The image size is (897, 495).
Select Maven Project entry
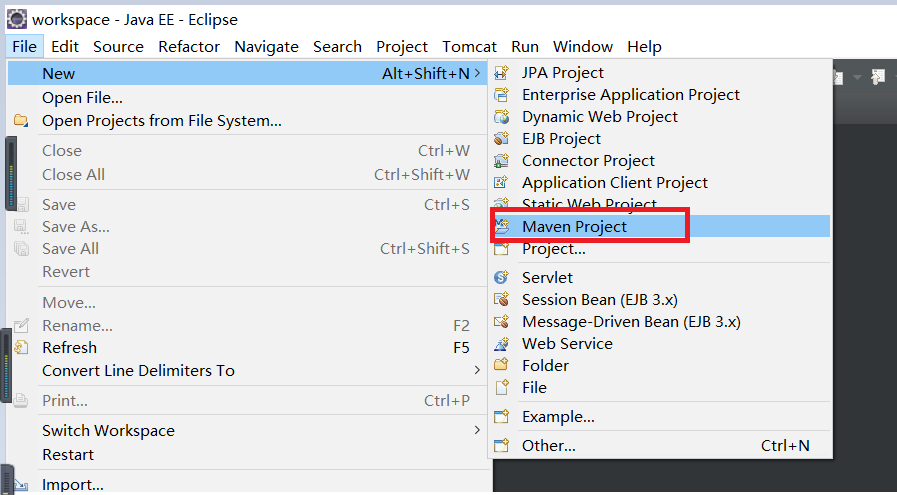click(660, 227)
